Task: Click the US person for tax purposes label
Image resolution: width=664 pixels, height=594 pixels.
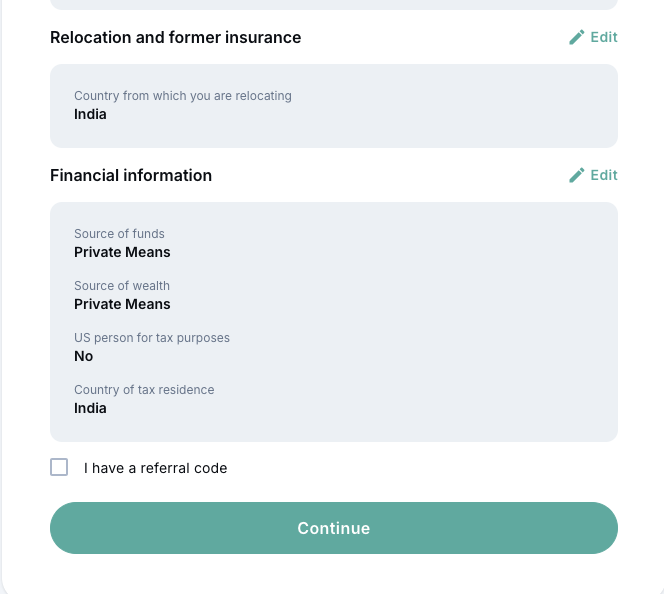Action: pyautogui.click(x=152, y=338)
